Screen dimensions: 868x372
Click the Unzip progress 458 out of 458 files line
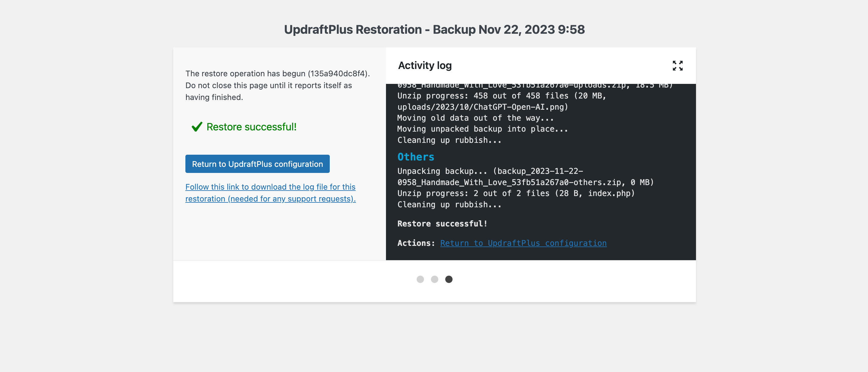[x=502, y=102]
